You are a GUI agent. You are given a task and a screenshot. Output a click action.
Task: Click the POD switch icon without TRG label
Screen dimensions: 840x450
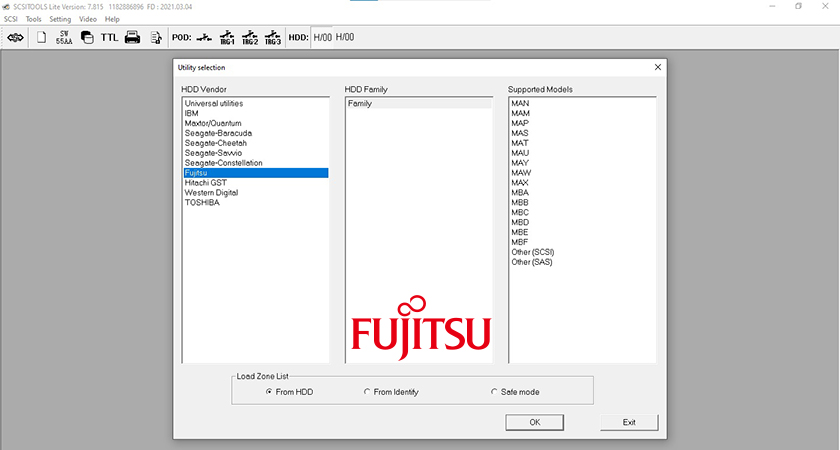[x=204, y=38]
